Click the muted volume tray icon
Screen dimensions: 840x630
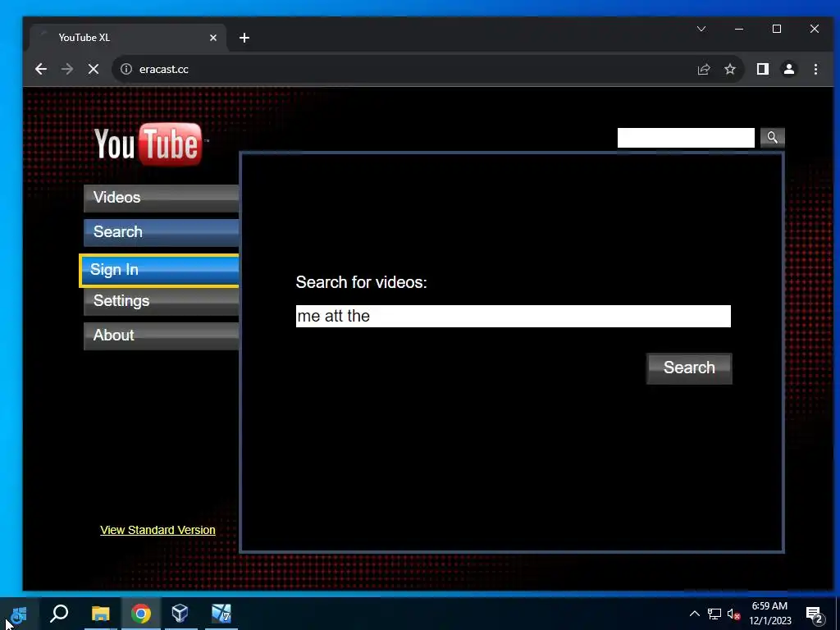tap(733, 614)
